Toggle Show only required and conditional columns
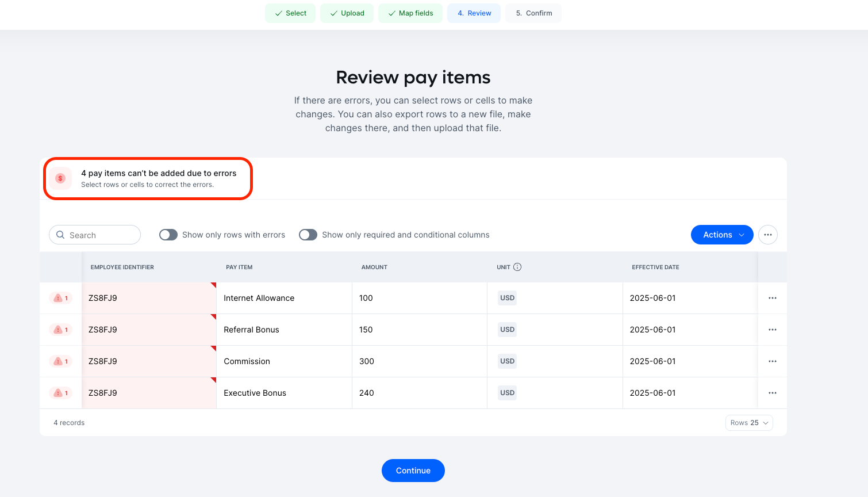The height and width of the screenshot is (497, 868). tap(308, 235)
